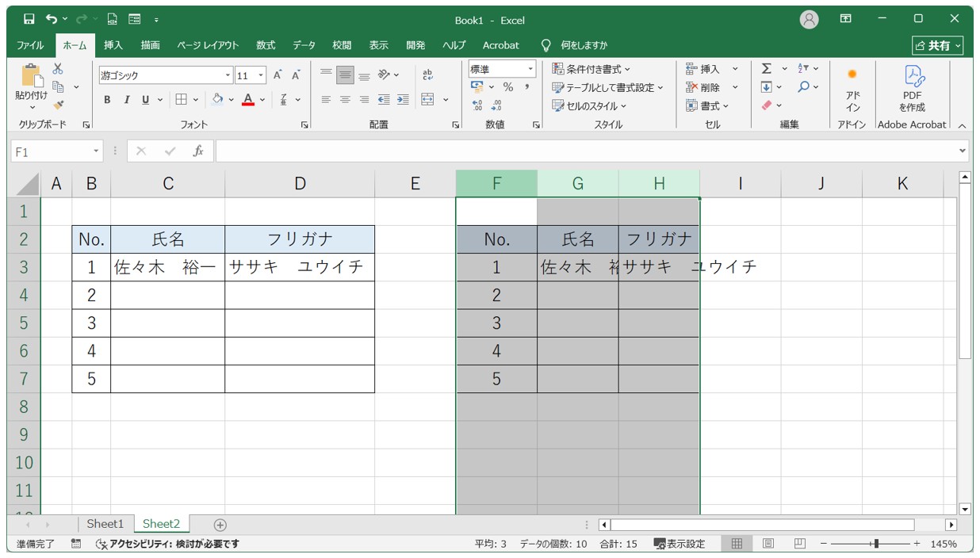Viewport: 980px width, 558px height.
Task: Click the Copy icon in clipboard group
Action: 58,86
